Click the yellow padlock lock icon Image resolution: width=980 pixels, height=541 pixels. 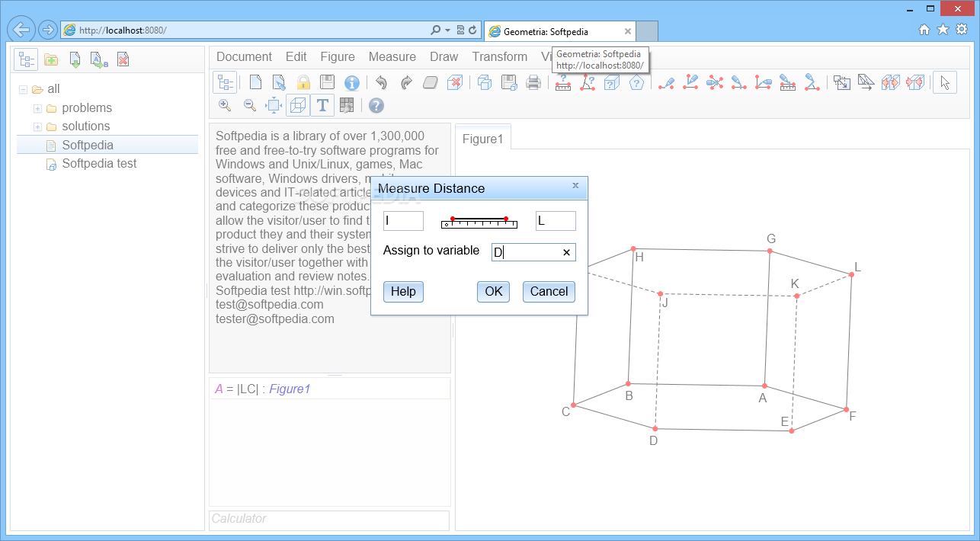pyautogui.click(x=303, y=82)
